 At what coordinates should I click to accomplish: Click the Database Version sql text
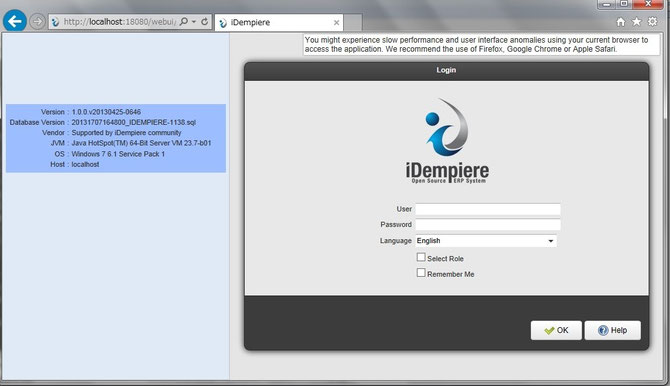133,122
